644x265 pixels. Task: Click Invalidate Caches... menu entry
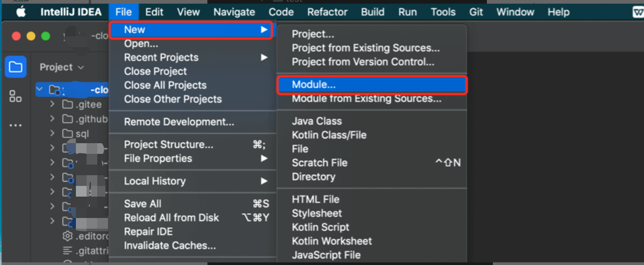click(170, 246)
